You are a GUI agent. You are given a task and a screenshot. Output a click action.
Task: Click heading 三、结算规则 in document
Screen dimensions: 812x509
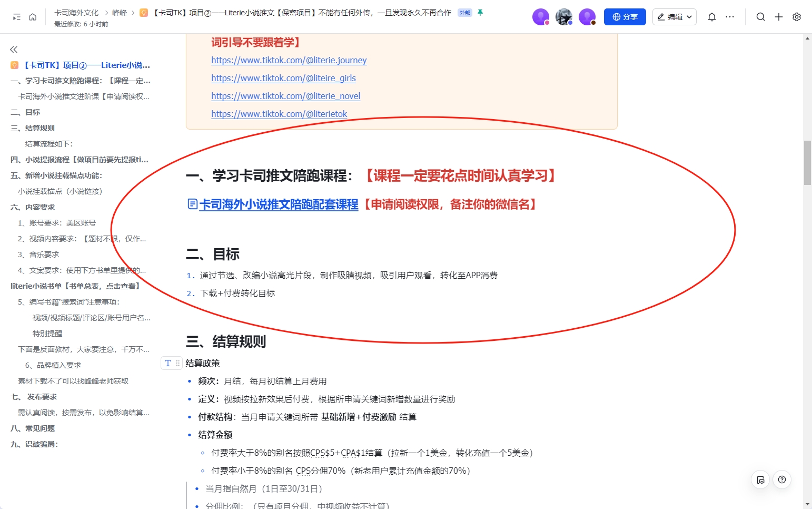[x=226, y=341]
